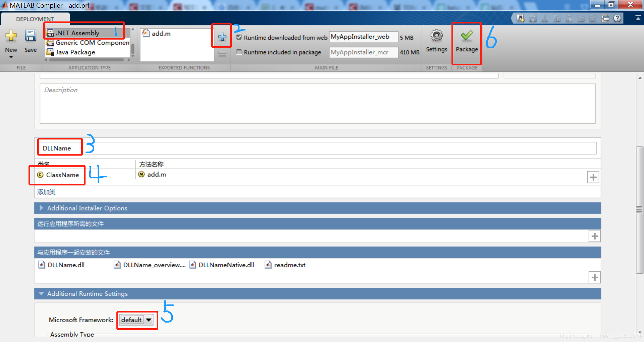This screenshot has height=342, width=644.
Task: Select Generic COM Component application type
Action: click(87, 43)
